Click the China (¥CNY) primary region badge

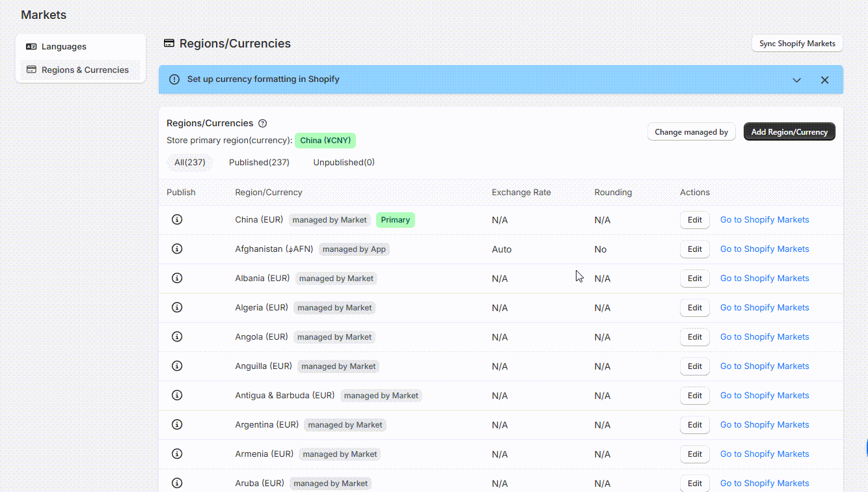325,141
